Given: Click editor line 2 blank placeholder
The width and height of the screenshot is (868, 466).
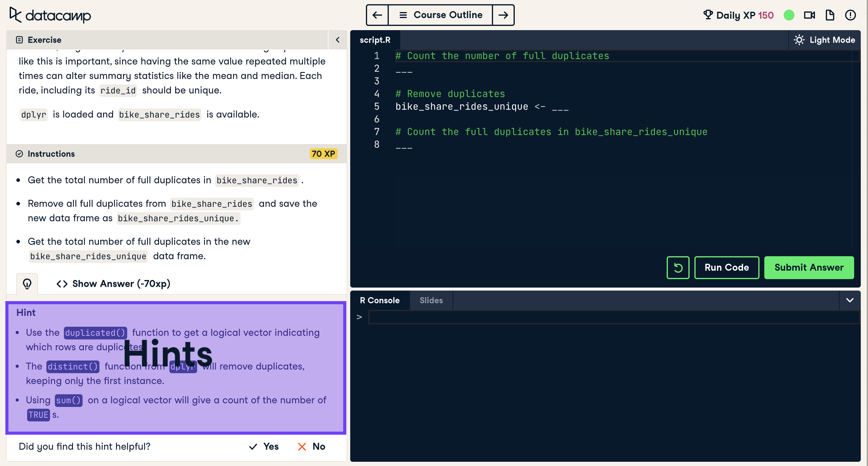Looking at the screenshot, I should pos(404,72).
